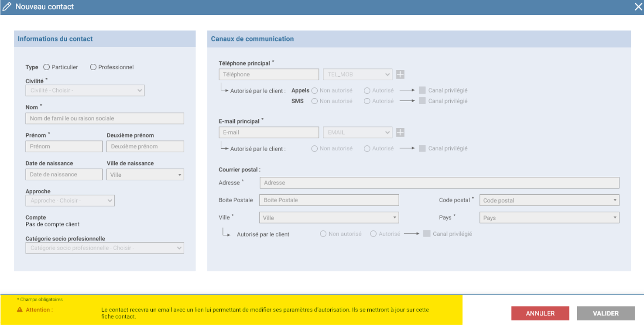This screenshot has height=326, width=644.
Task: Click the E-mail principal label
Action: pos(239,121)
